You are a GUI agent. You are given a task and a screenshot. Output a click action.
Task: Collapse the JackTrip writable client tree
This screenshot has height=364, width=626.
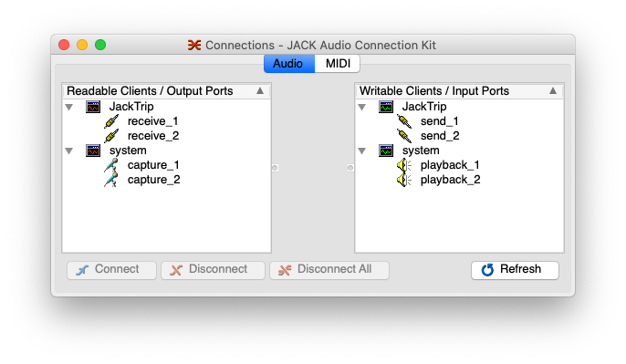pos(361,107)
